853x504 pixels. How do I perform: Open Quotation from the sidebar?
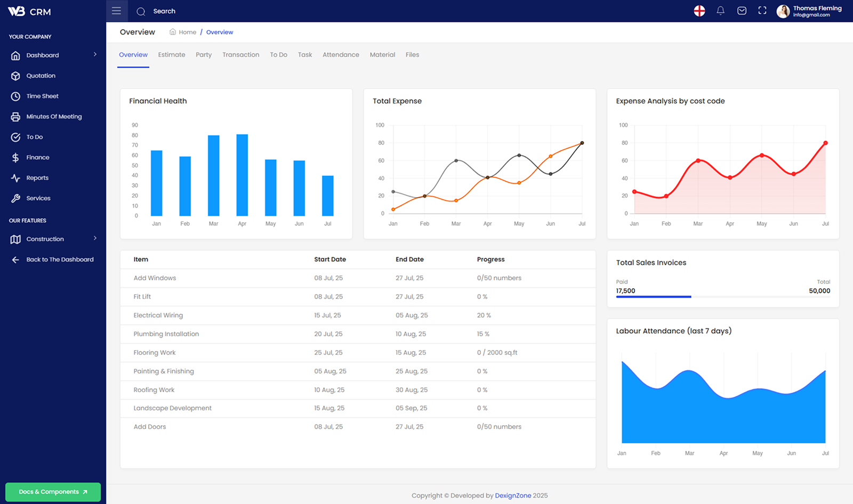(41, 76)
